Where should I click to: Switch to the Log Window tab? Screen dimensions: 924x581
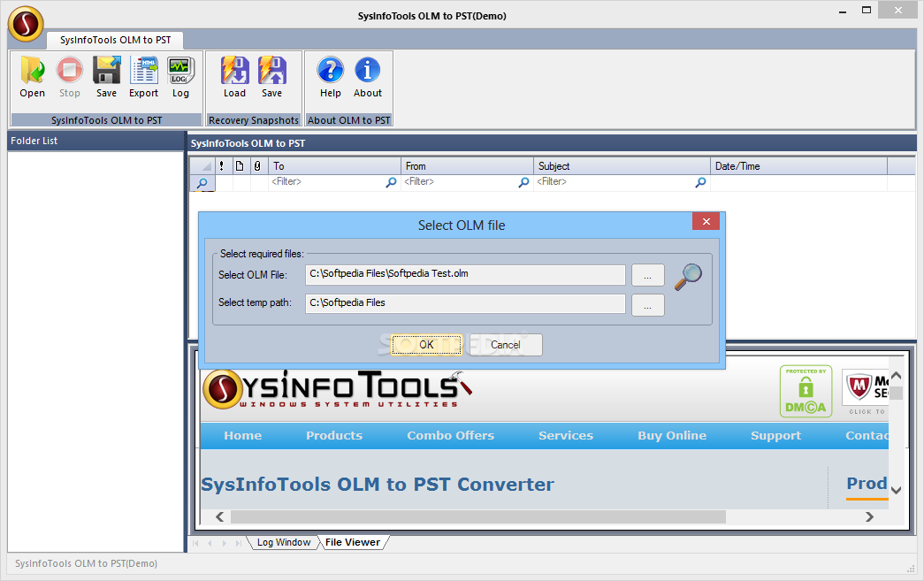pos(284,542)
